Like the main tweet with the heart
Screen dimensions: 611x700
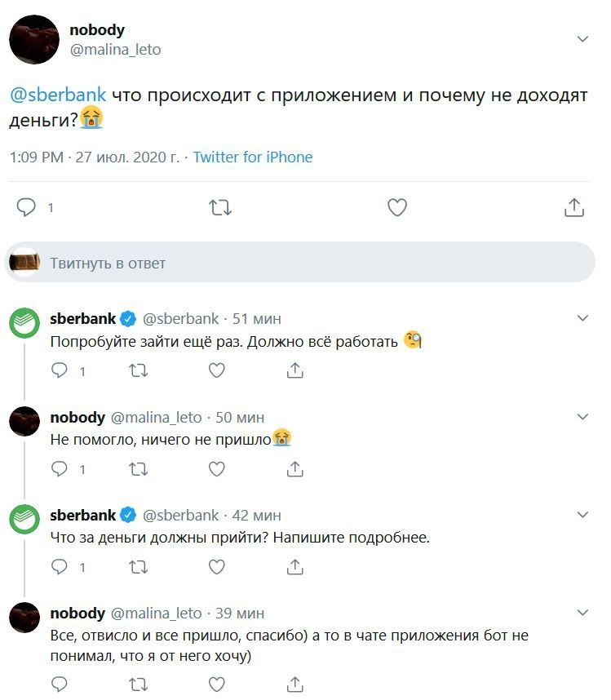tap(396, 208)
